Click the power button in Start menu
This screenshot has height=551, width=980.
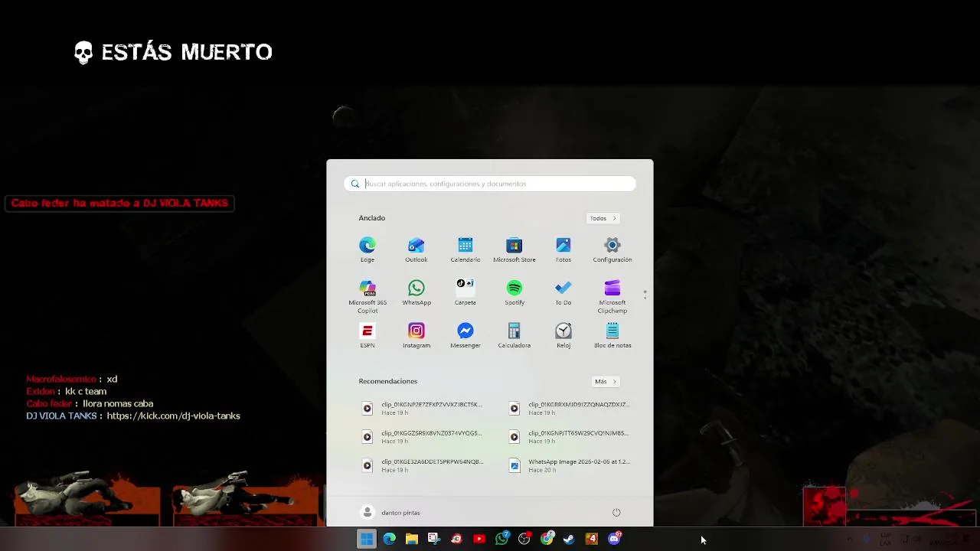click(616, 513)
